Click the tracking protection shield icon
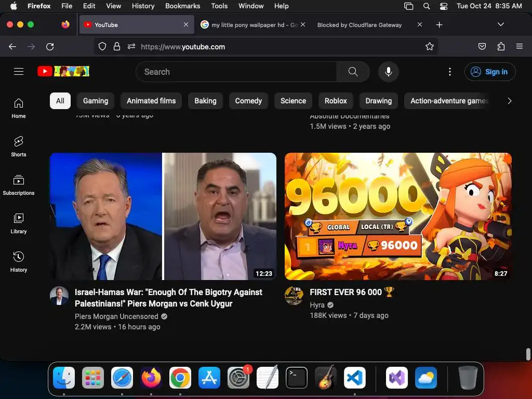Image resolution: width=532 pixels, height=399 pixels. click(x=102, y=46)
